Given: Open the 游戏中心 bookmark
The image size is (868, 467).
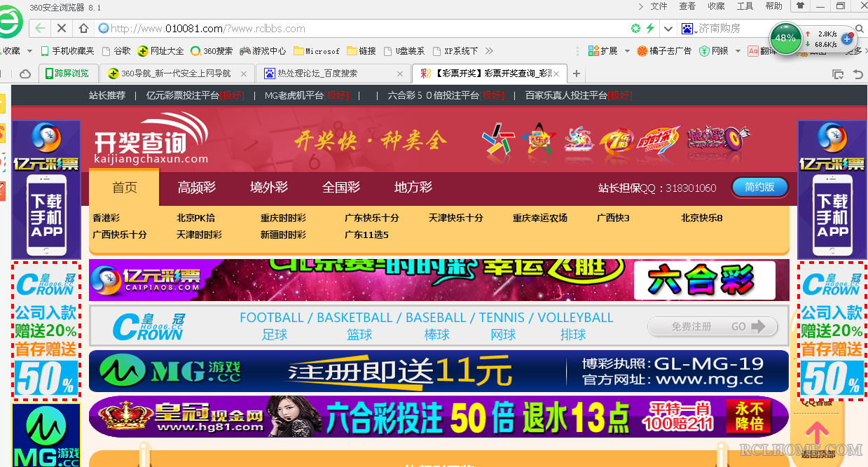Looking at the screenshot, I should coord(263,51).
